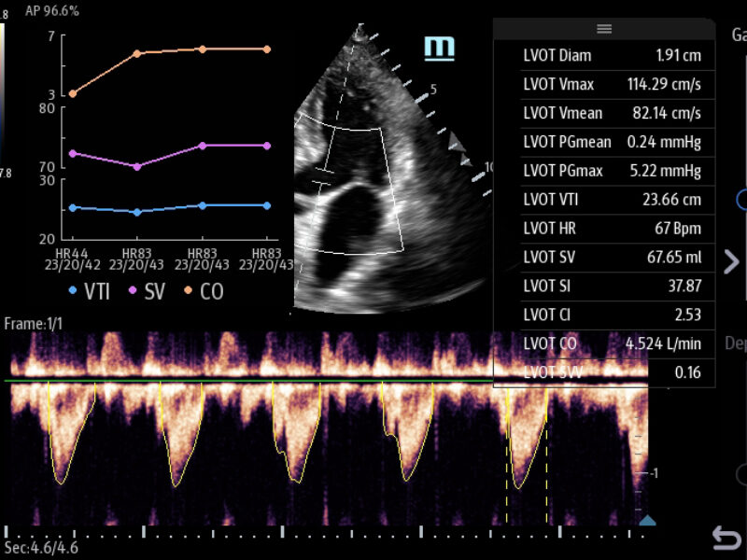The height and width of the screenshot is (560, 747).
Task: Click the first CO data point on orange trend
Action: click(73, 93)
